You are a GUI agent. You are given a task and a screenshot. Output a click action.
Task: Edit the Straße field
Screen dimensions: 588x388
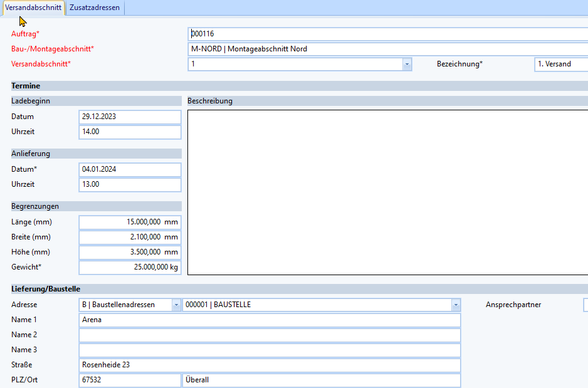(x=270, y=365)
